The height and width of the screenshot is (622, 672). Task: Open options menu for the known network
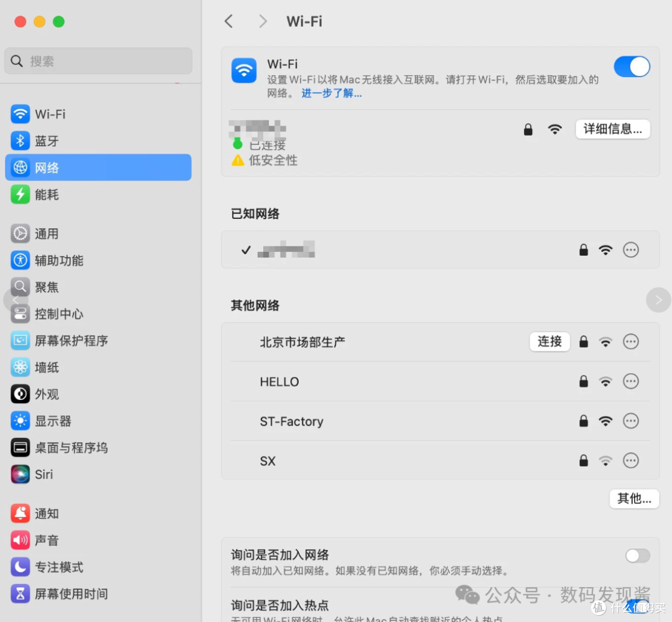point(630,250)
